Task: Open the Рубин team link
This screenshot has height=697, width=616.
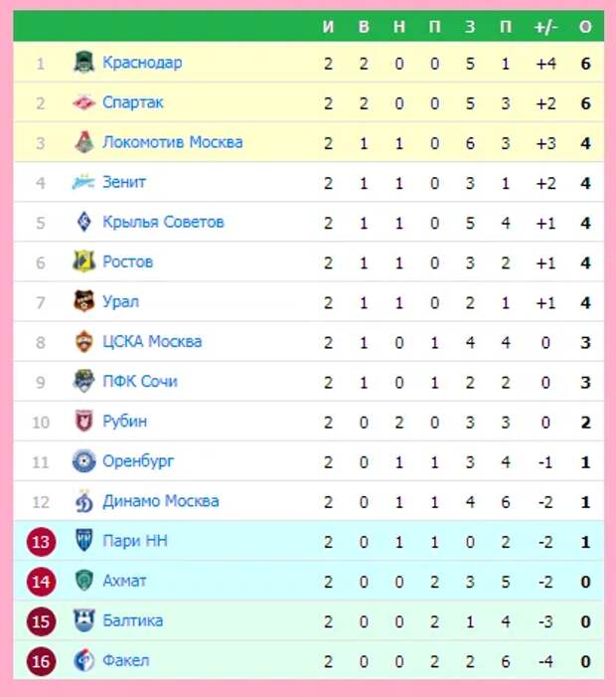Action: (x=124, y=422)
